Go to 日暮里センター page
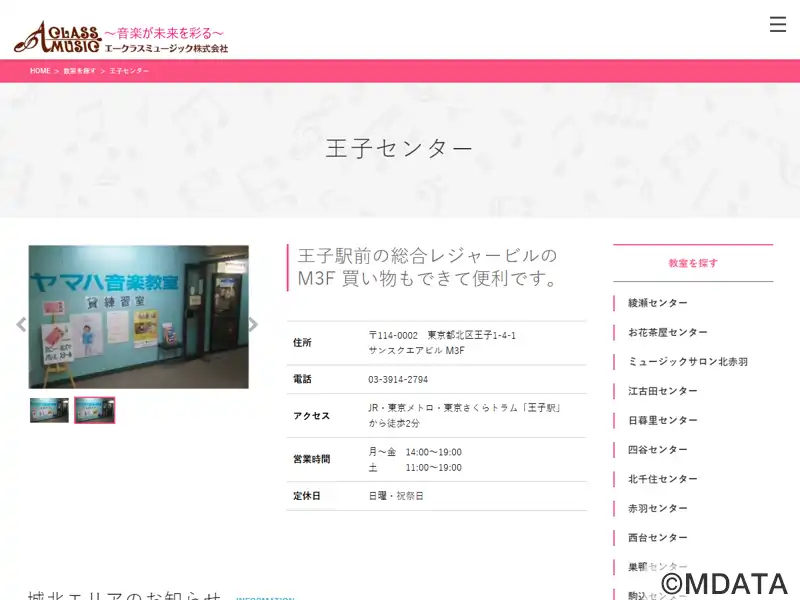800x600 pixels. 662,420
